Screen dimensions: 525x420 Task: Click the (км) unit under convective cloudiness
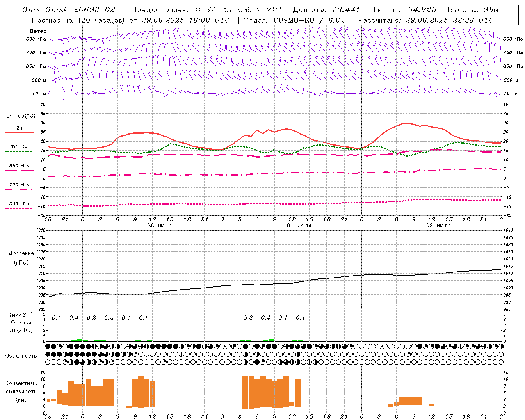coord(21,399)
